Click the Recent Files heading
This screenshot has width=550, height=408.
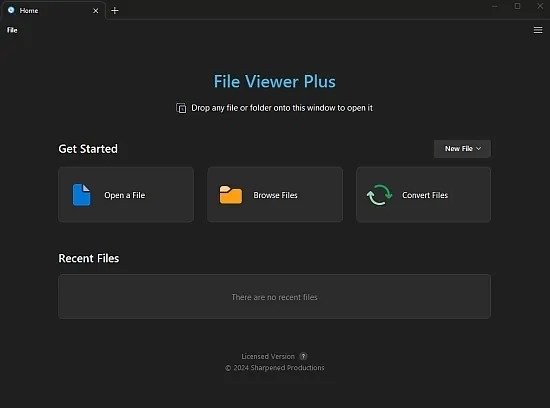tap(89, 258)
